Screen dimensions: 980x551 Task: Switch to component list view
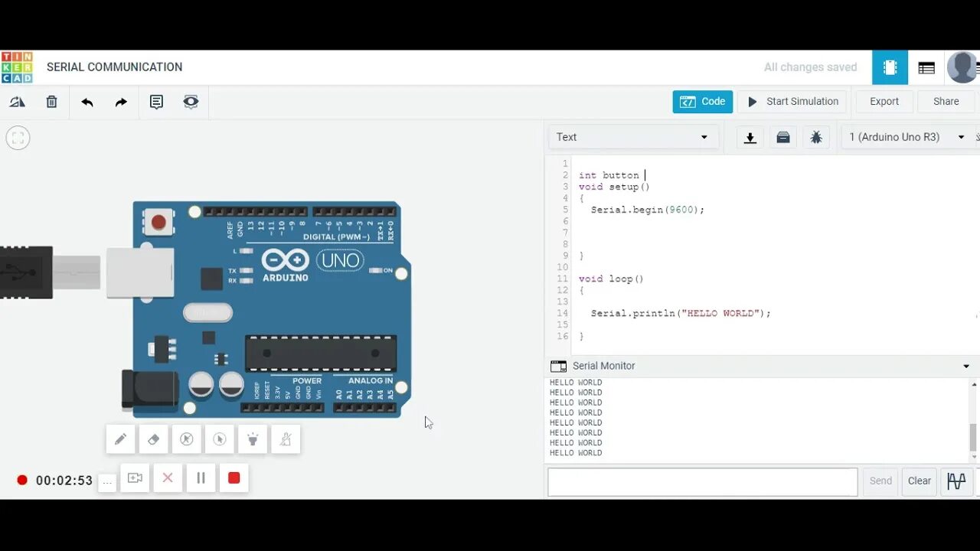(x=926, y=67)
